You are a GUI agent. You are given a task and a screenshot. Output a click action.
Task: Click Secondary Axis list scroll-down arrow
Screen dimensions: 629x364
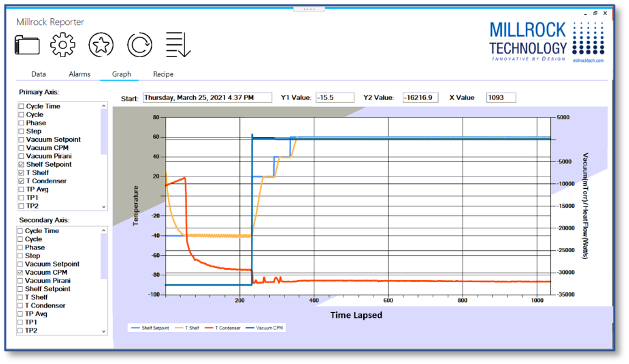(104, 331)
